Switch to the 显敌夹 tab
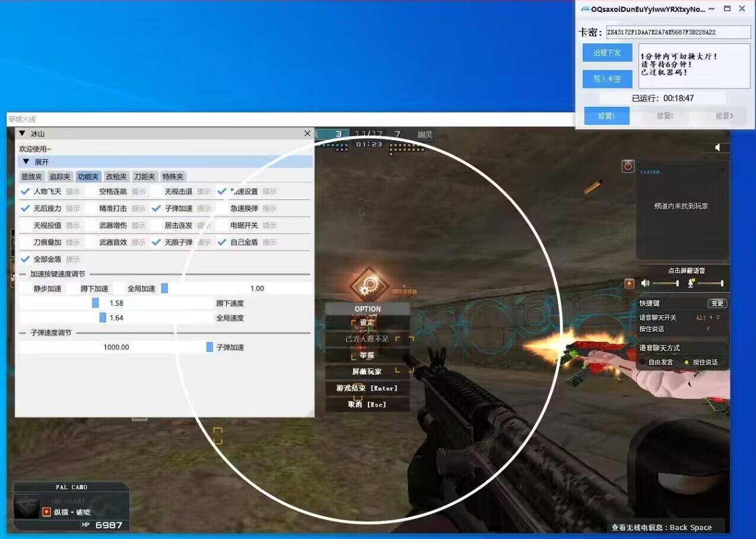Screen dimensions: 756x539 click(x=31, y=176)
